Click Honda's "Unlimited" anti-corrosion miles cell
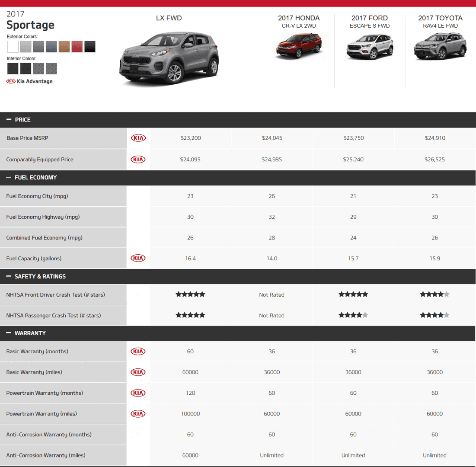476x467 pixels. point(272,455)
